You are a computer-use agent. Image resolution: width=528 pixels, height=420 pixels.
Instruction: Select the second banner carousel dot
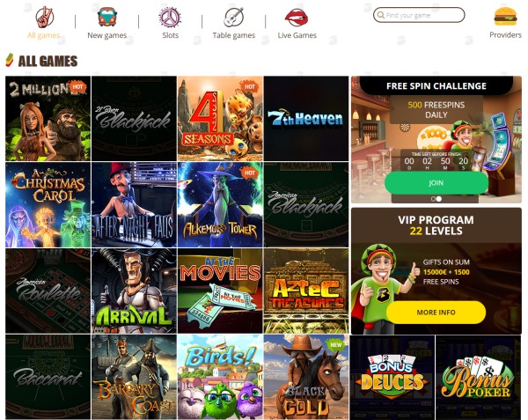[439, 199]
